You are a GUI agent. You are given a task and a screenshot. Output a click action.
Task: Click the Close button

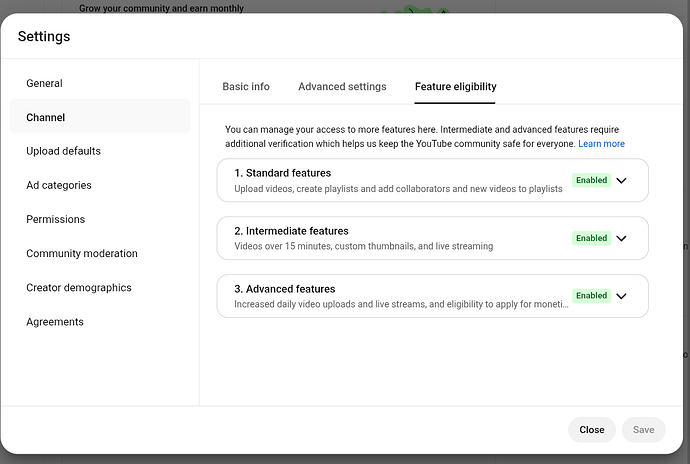coord(591,430)
